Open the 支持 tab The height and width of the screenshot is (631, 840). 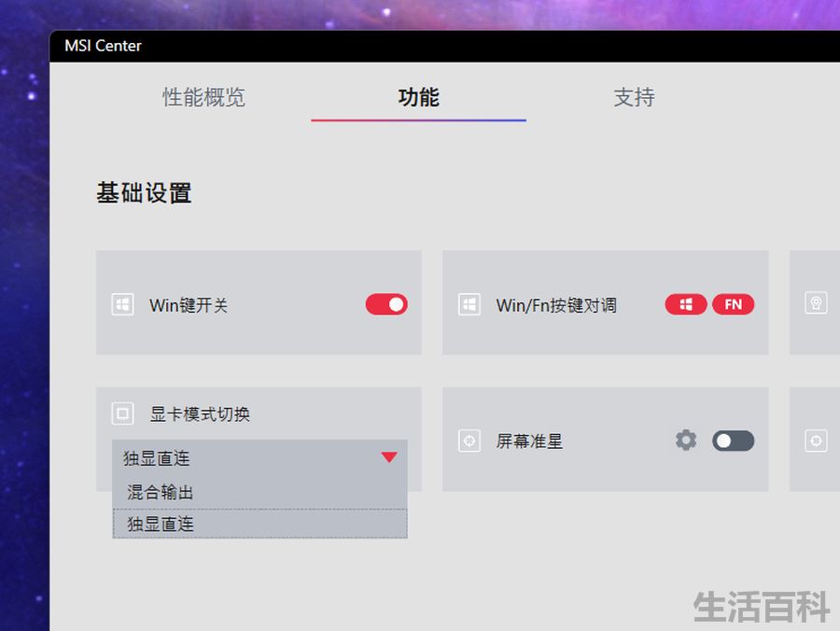click(634, 97)
